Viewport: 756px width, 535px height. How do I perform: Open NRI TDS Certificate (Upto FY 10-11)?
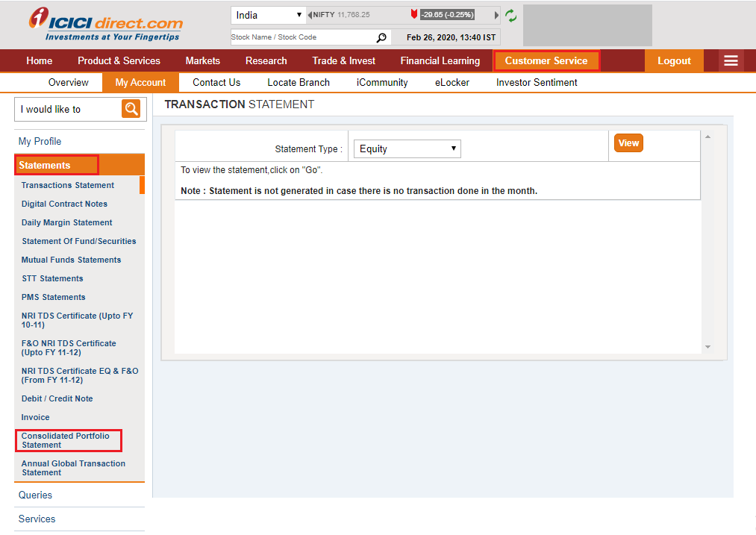[x=77, y=320]
